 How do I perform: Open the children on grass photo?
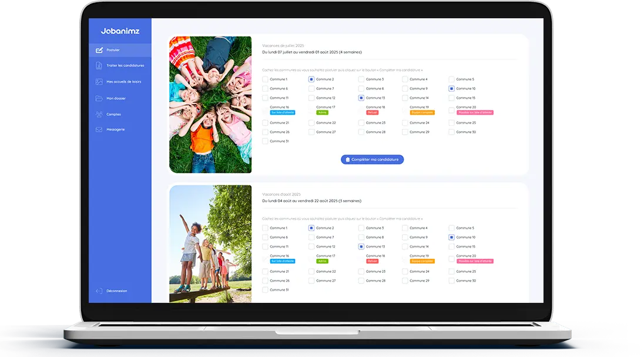(x=210, y=105)
